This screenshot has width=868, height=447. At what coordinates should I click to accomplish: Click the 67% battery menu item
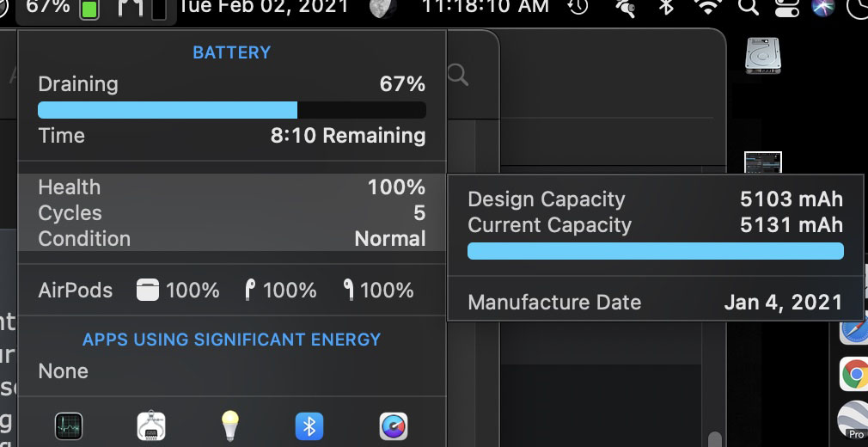pyautogui.click(x=62, y=8)
